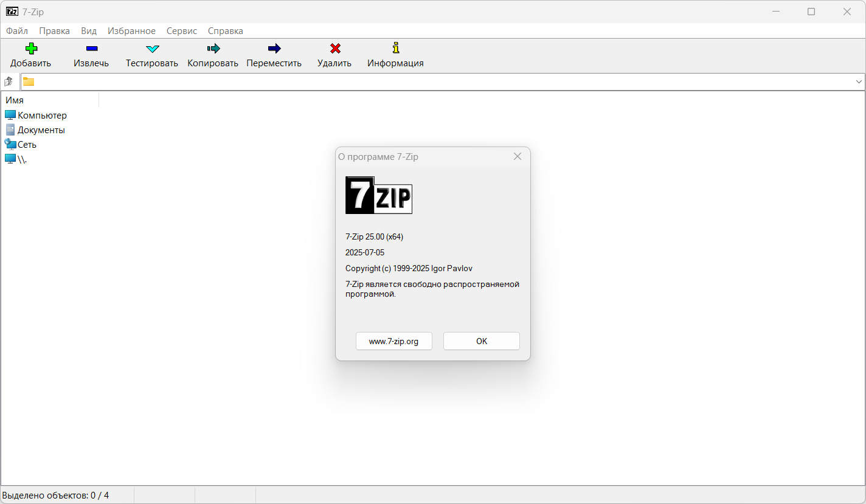
Task: Close the О программе 7-Zip dialog
Action: click(518, 156)
